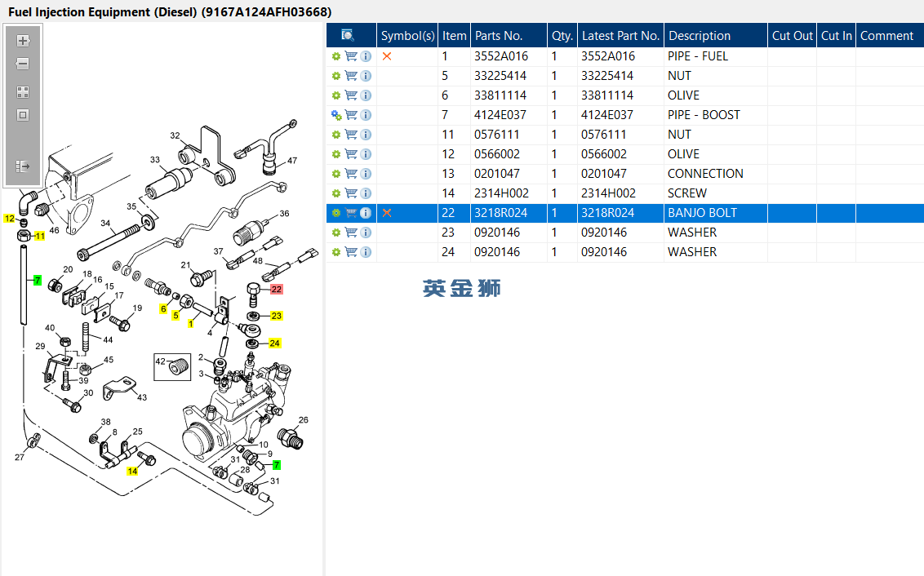This screenshot has width=924, height=576.
Task: Add PIPE - FUEL row to cart
Action: [x=351, y=56]
